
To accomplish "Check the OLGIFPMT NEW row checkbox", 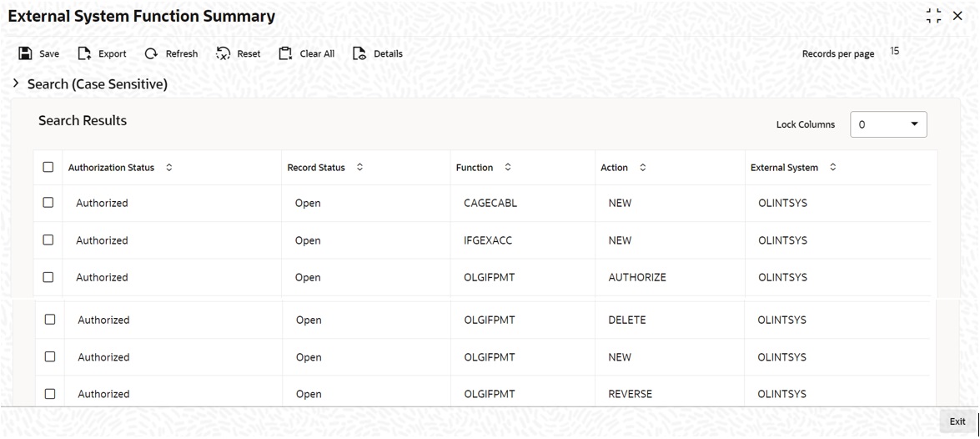I will [50, 356].
